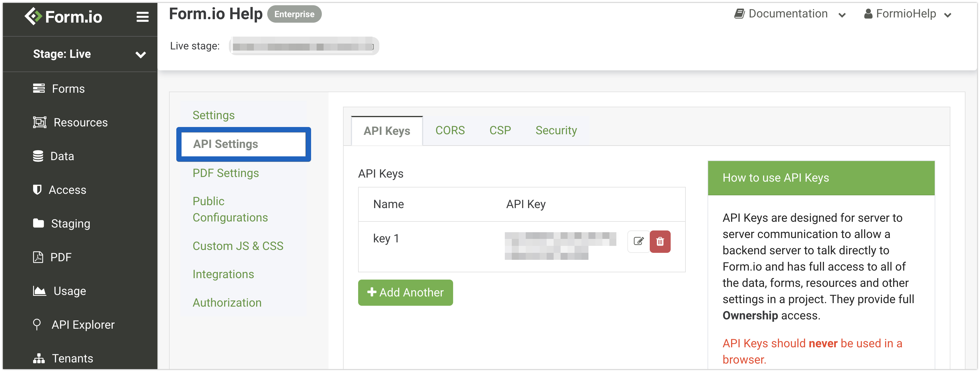The image size is (980, 372).
Task: Switch to the Security tab
Action: point(556,130)
